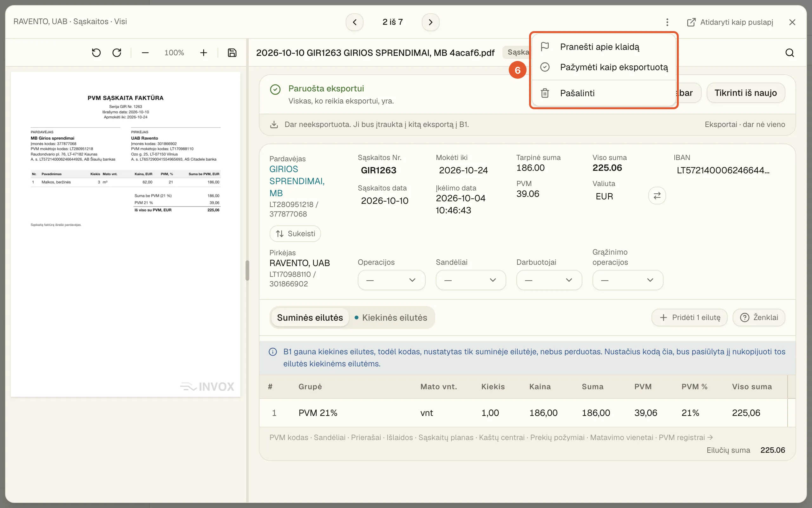Select Pašalinti from the menu
812x508 pixels.
pyautogui.click(x=604, y=93)
